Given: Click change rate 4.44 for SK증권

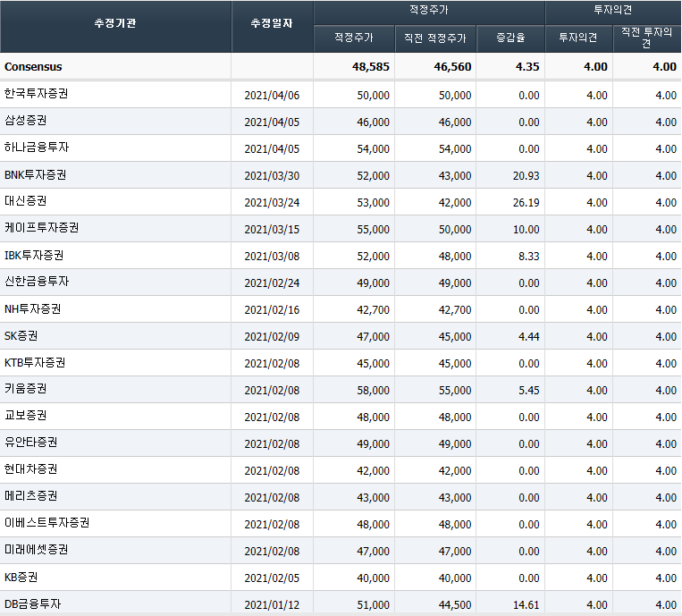Looking at the screenshot, I should 528,337.
